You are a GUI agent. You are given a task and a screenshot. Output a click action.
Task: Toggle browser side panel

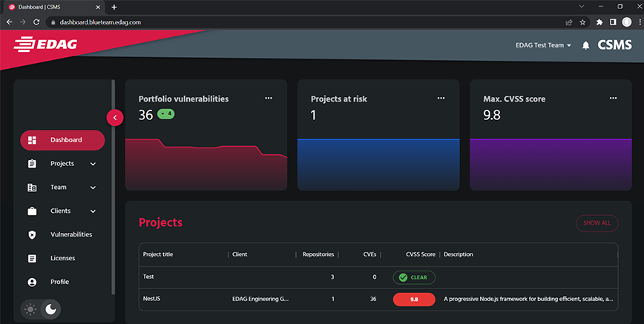point(613,22)
